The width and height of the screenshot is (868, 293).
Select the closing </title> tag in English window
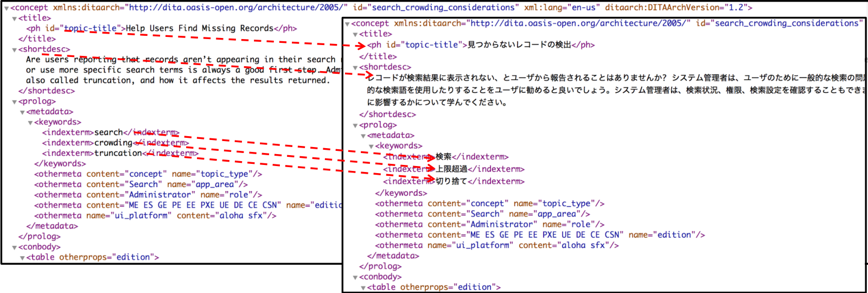[37, 39]
